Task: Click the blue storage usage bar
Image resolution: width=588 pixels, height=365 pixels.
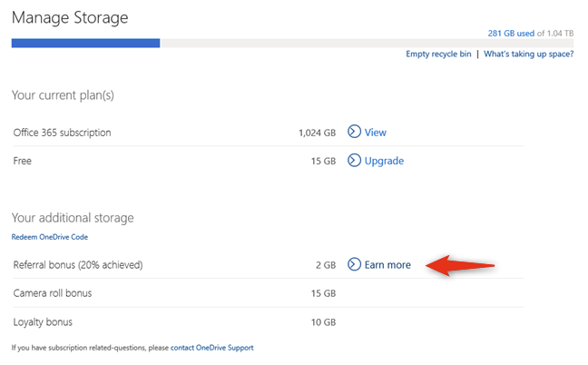Action: click(x=85, y=44)
